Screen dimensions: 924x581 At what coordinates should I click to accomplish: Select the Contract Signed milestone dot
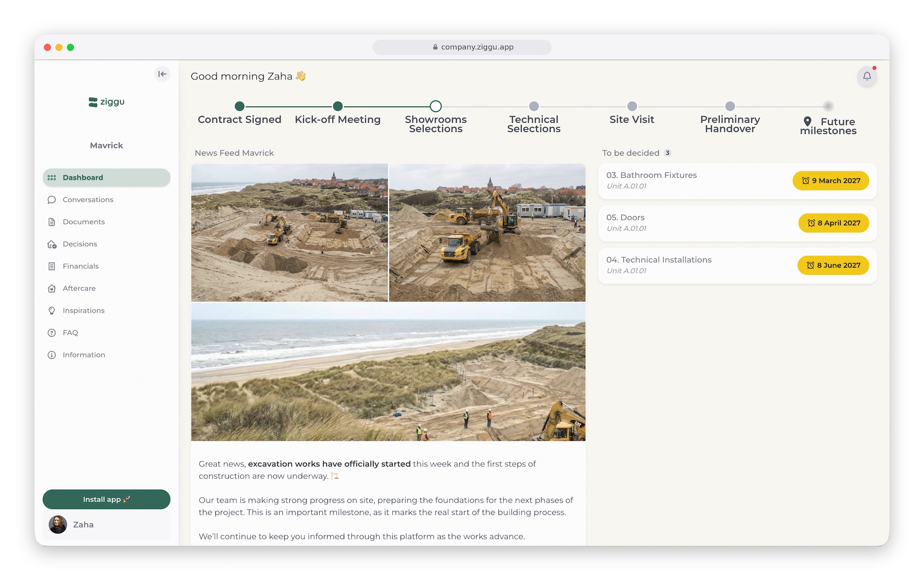click(239, 106)
